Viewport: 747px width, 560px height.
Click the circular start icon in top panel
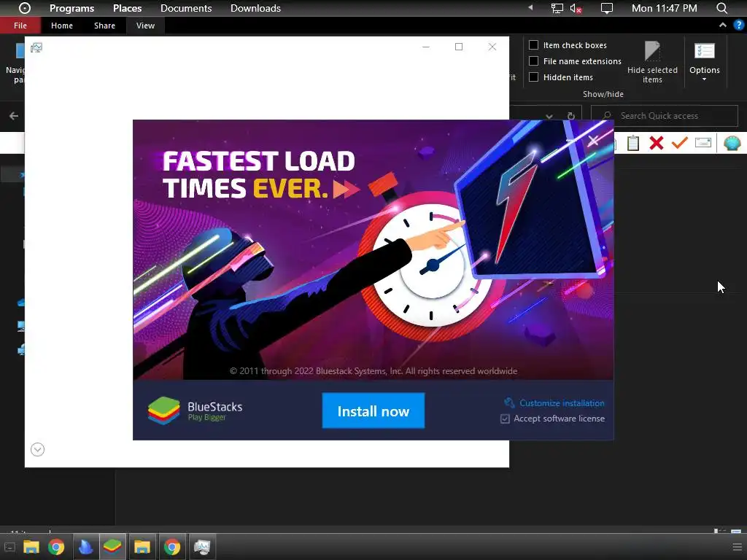24,8
